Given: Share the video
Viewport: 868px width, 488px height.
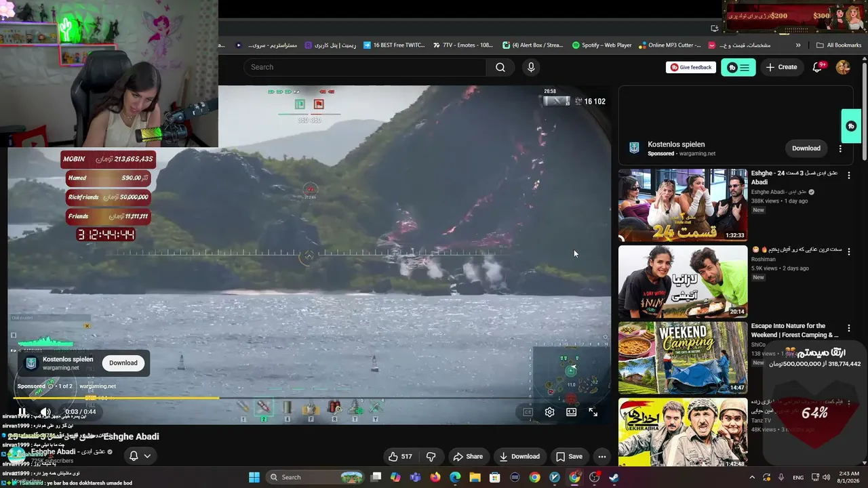Looking at the screenshot, I should tap(468, 456).
